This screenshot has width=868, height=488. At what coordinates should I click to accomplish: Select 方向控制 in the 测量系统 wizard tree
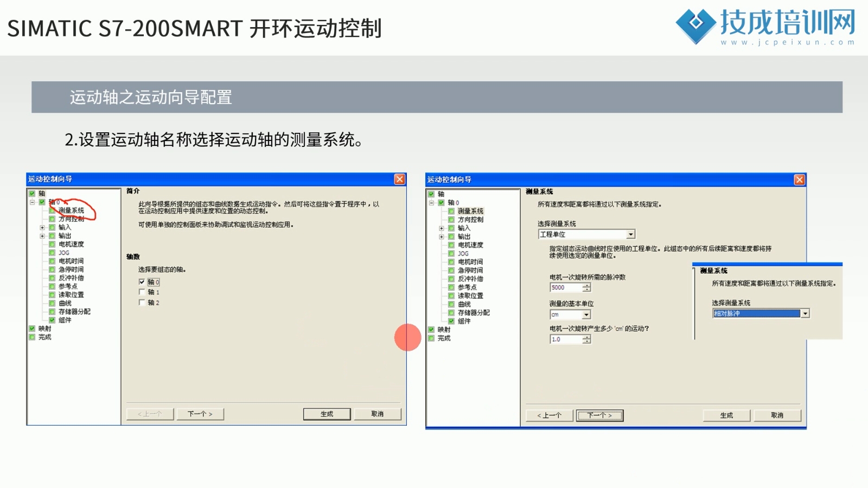pos(470,220)
